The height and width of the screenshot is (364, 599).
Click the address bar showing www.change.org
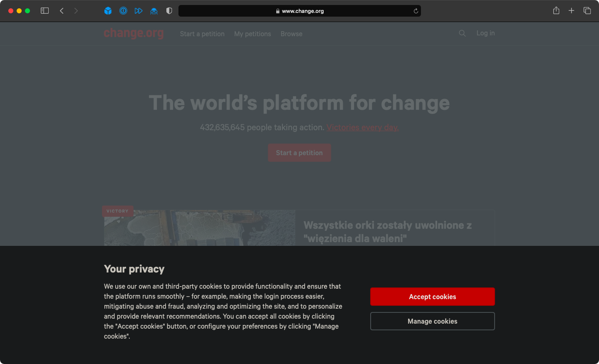pos(299,11)
